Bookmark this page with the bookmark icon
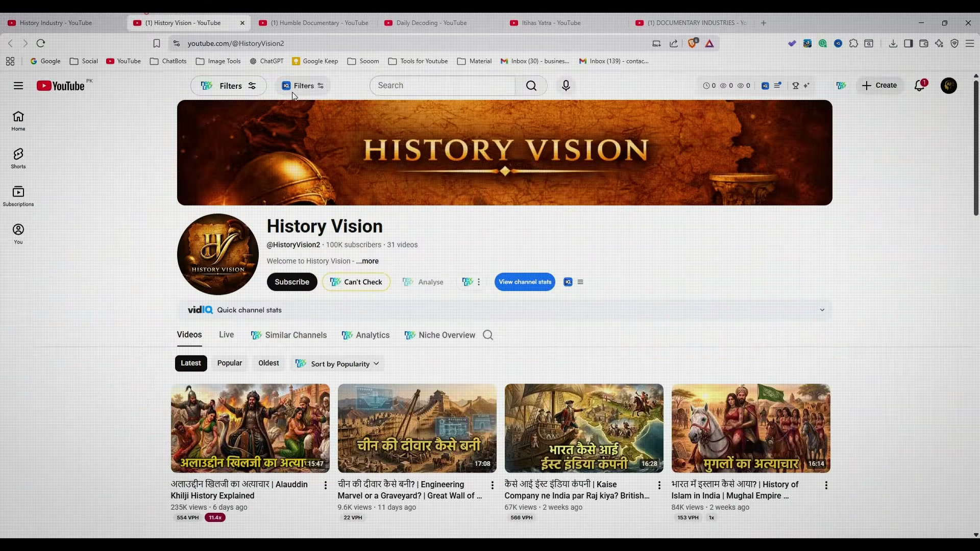Image resolution: width=980 pixels, height=551 pixels. point(157,44)
